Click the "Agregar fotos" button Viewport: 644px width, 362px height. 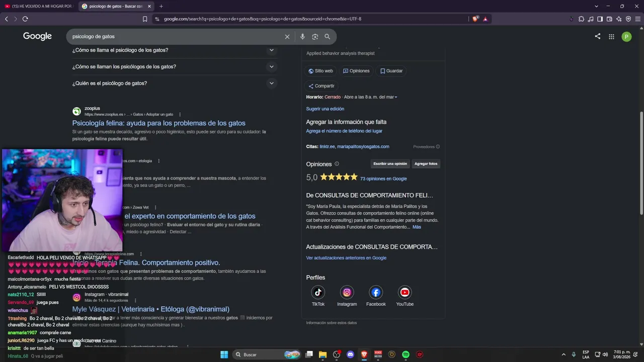click(x=426, y=164)
